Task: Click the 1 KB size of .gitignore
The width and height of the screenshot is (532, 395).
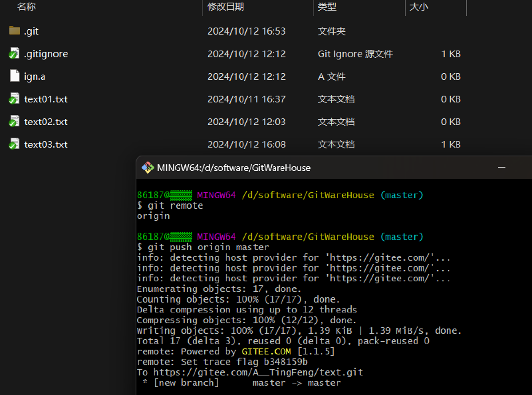Action: [x=451, y=54]
